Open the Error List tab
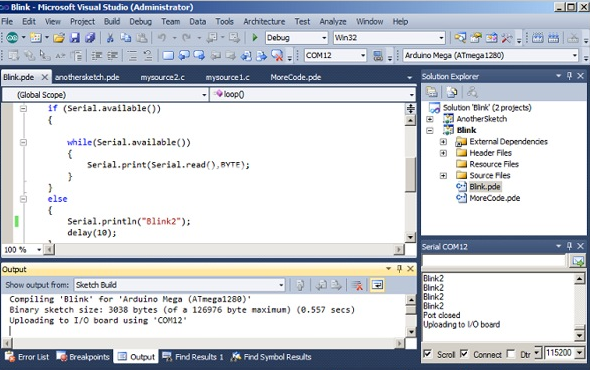This screenshot has height=370, width=590. pyautogui.click(x=27, y=356)
